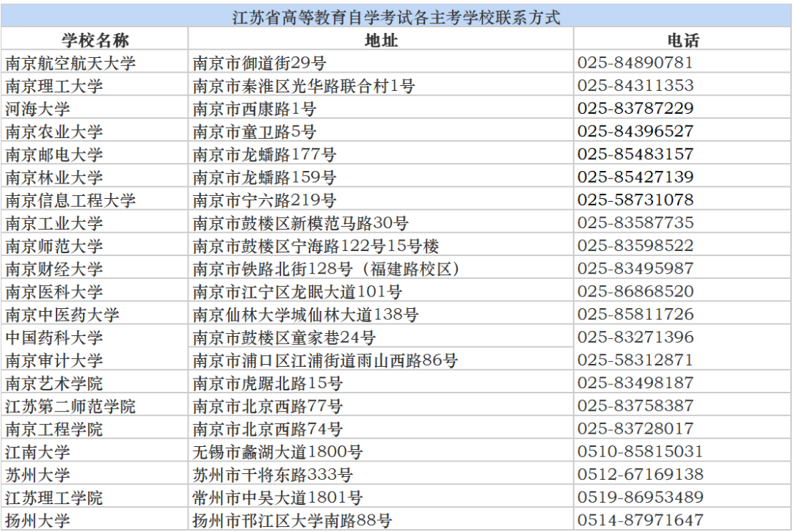Select the school name 南京财经大学
The width and height of the screenshot is (794, 532).
(54, 269)
